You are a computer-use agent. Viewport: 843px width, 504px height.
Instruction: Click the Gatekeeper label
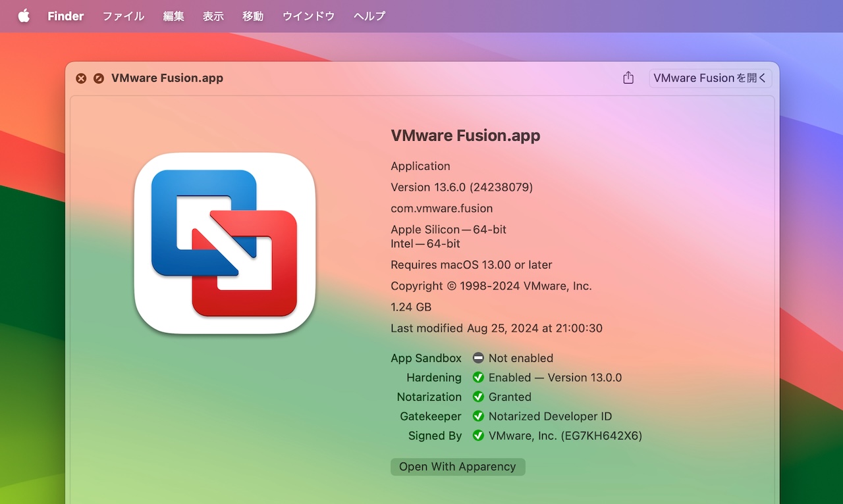click(x=431, y=416)
